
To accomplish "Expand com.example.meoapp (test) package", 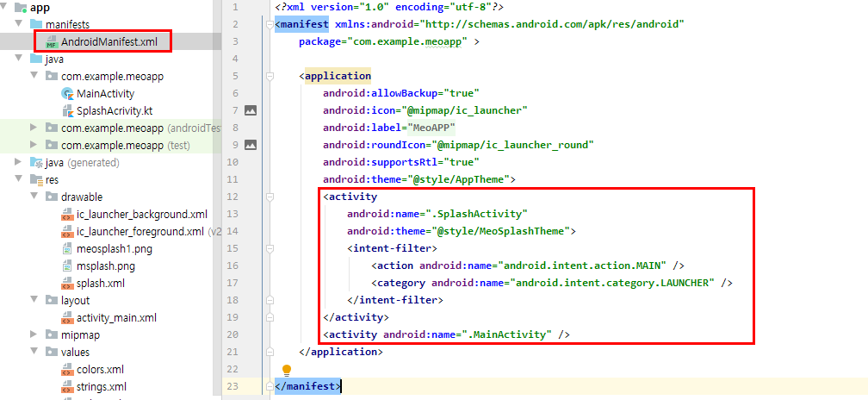I will coord(34,145).
